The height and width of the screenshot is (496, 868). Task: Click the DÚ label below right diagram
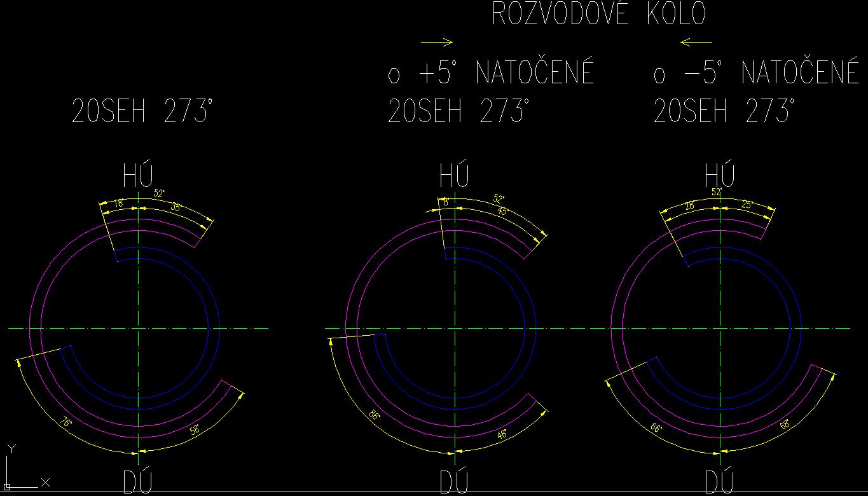(x=720, y=481)
